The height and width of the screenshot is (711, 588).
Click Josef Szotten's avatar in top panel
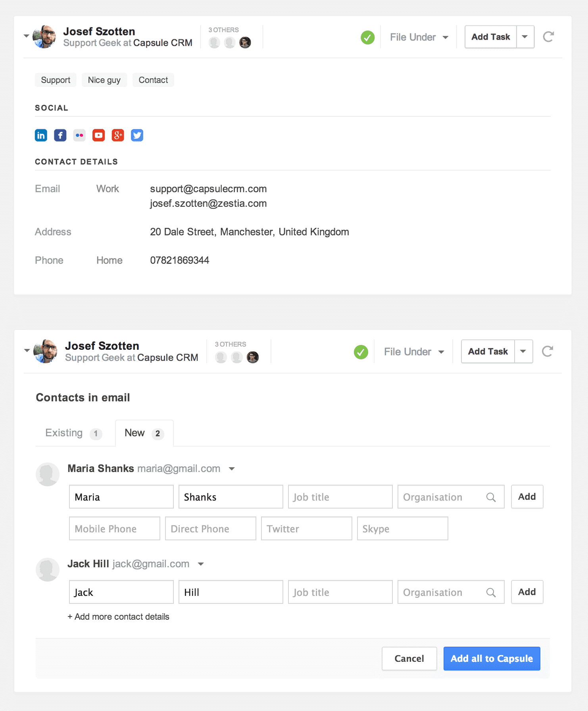coord(44,37)
